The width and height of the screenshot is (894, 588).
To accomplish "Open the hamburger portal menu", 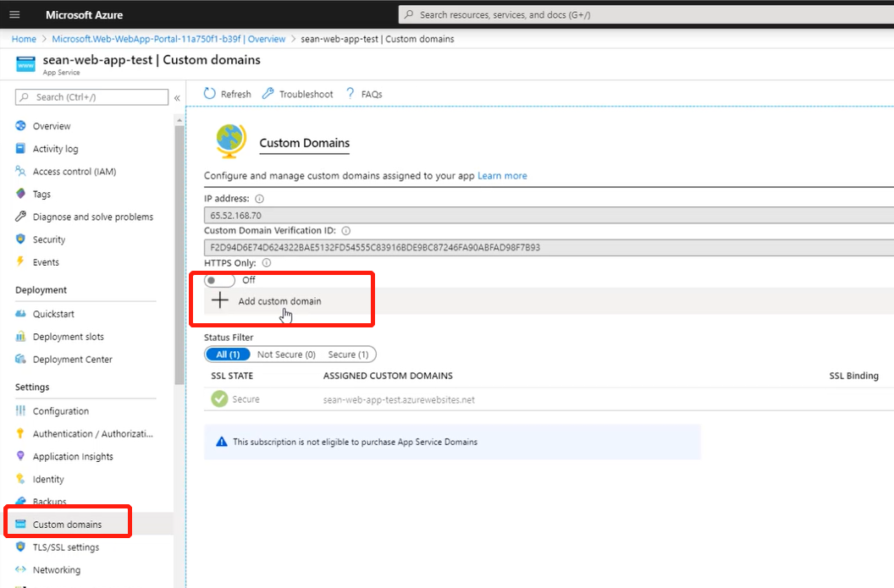I will pos(15,15).
